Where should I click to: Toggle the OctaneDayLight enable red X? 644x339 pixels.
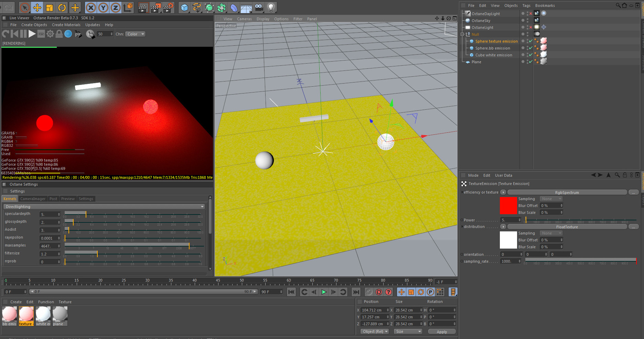point(530,14)
